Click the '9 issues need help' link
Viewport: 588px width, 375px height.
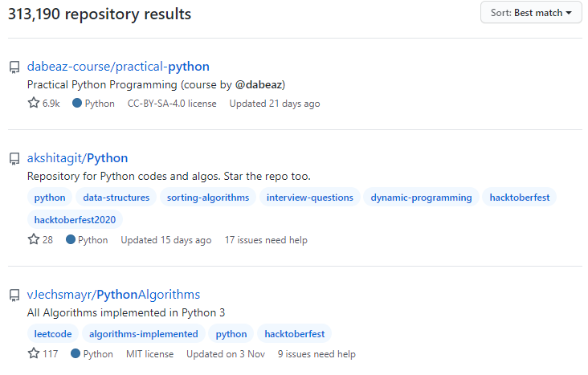[316, 354]
